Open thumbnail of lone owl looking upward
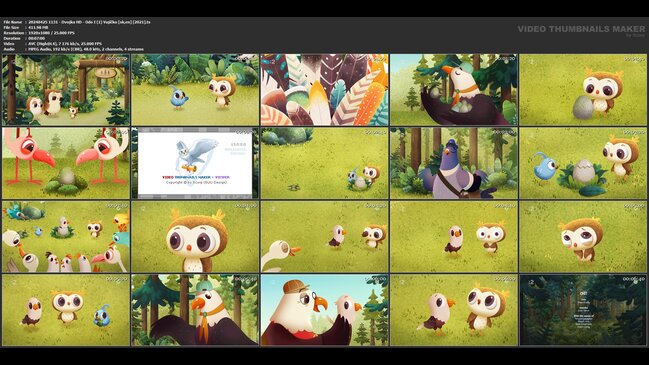 (583, 237)
